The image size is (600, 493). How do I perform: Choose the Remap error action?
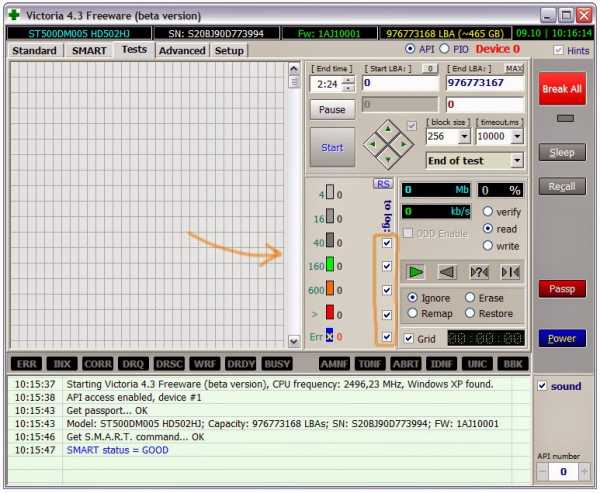412,313
